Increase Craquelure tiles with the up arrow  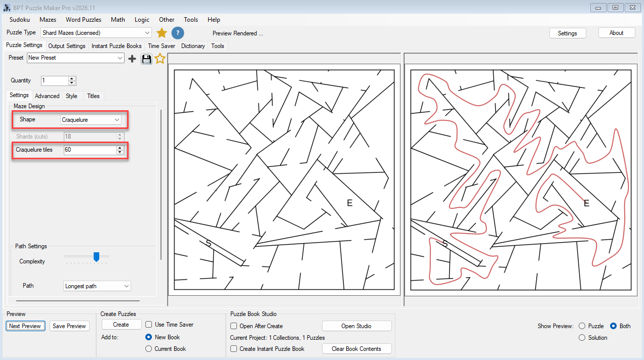(x=120, y=148)
